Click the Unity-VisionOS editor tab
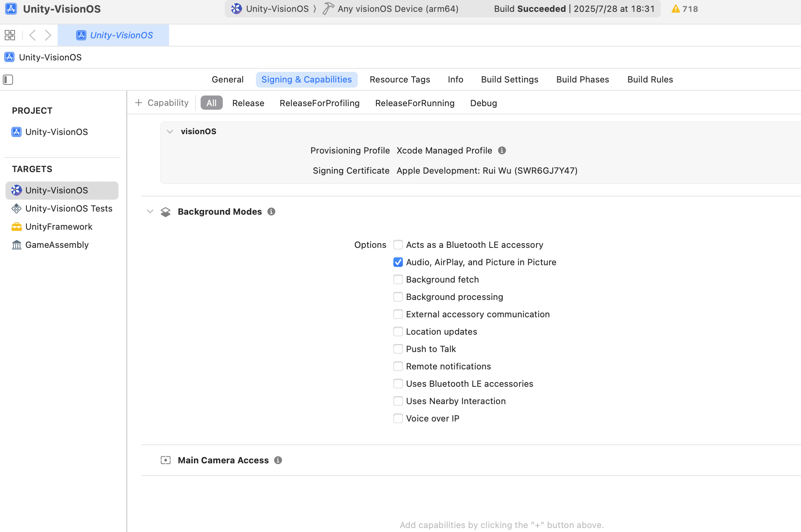The height and width of the screenshot is (532, 801). (113, 35)
